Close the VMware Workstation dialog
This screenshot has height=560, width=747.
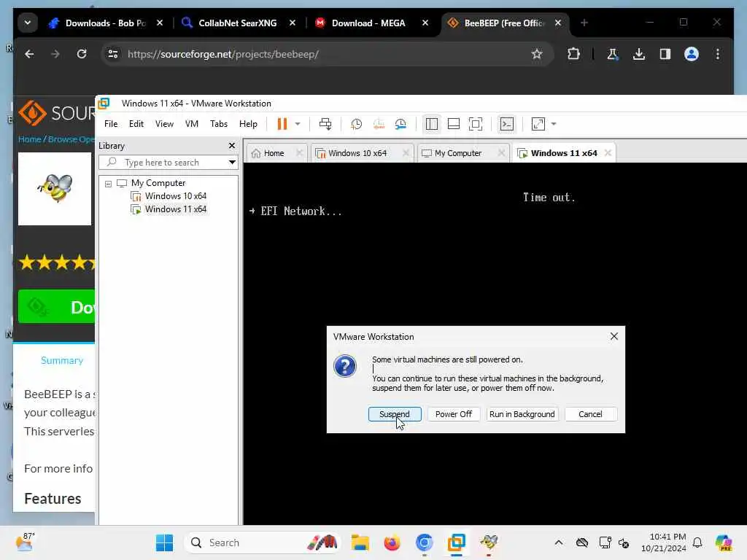[614, 336]
